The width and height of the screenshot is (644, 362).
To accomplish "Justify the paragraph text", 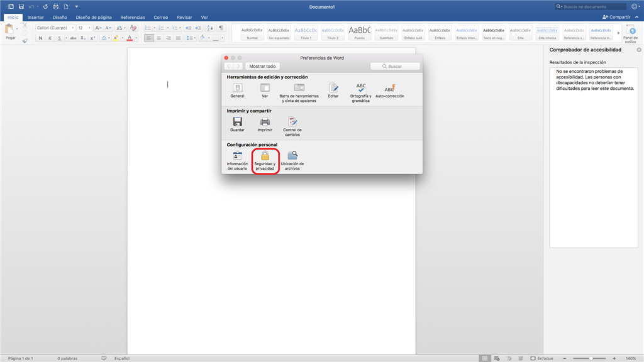I will pyautogui.click(x=178, y=38).
